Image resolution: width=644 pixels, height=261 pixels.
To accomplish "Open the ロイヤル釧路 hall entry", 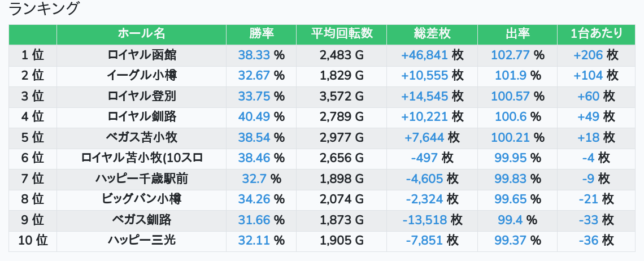I will pos(141,116).
